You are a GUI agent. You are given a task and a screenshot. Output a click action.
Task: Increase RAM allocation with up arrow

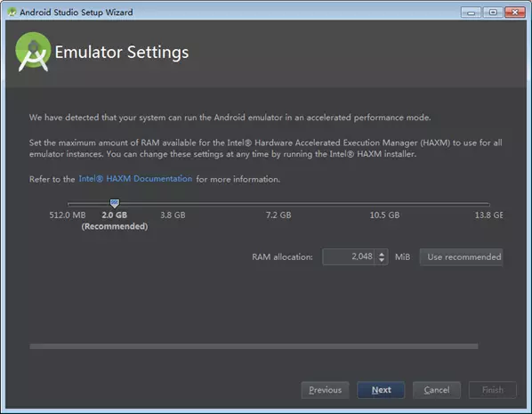click(x=382, y=254)
